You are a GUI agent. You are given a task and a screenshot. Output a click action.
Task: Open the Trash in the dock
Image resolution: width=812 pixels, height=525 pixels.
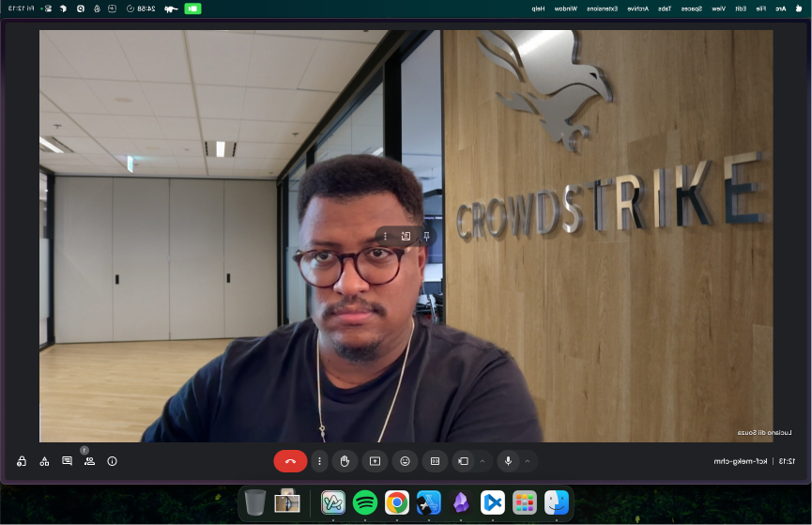point(254,502)
